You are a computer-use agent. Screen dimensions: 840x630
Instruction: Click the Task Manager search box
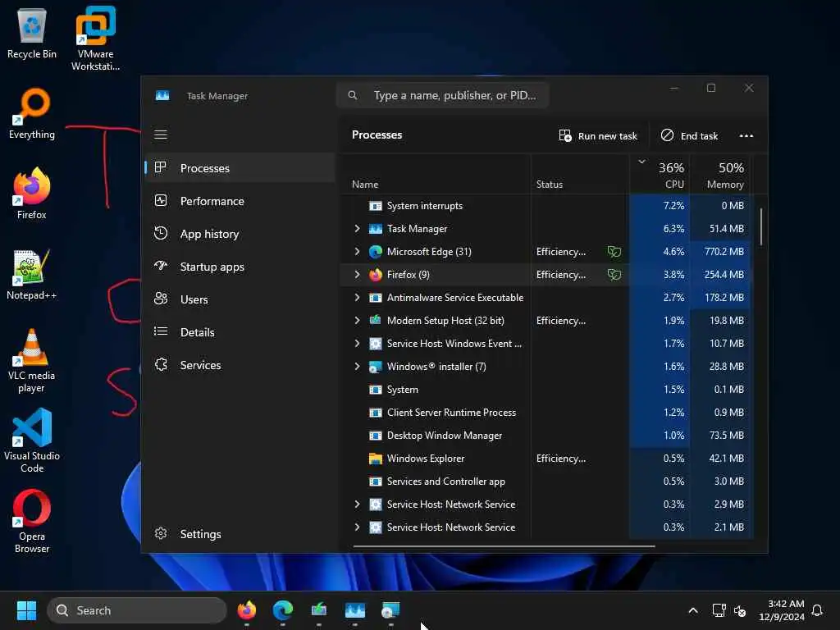443,95
